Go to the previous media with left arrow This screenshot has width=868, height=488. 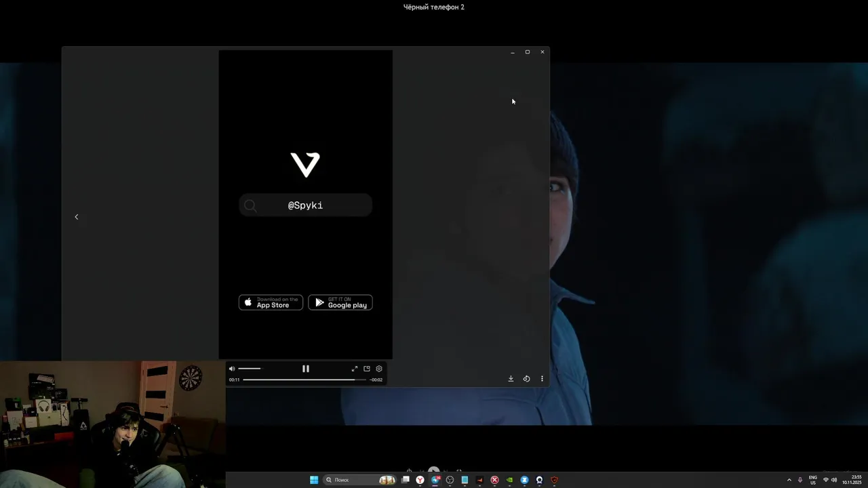point(77,217)
